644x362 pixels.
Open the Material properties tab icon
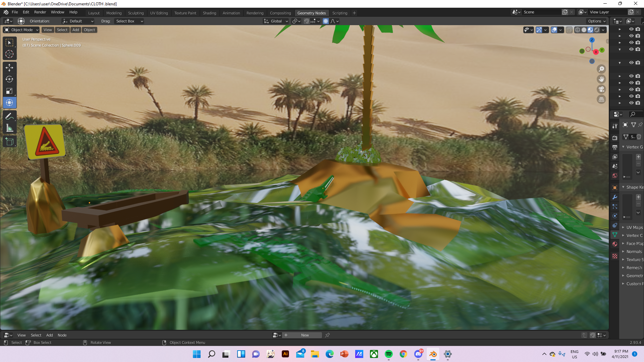[614, 244]
